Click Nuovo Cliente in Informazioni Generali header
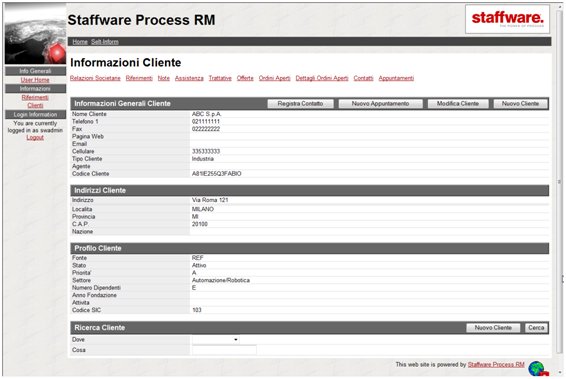 point(521,104)
